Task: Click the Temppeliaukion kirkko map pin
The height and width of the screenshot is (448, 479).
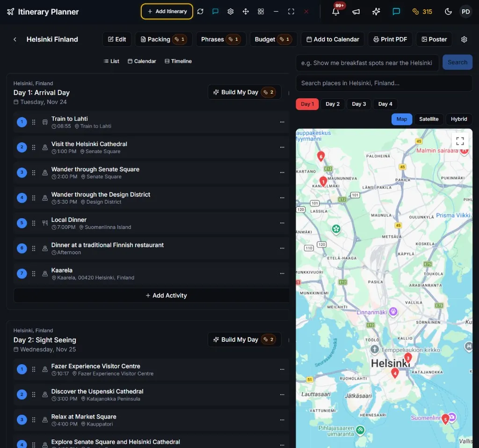Action: coord(375,349)
